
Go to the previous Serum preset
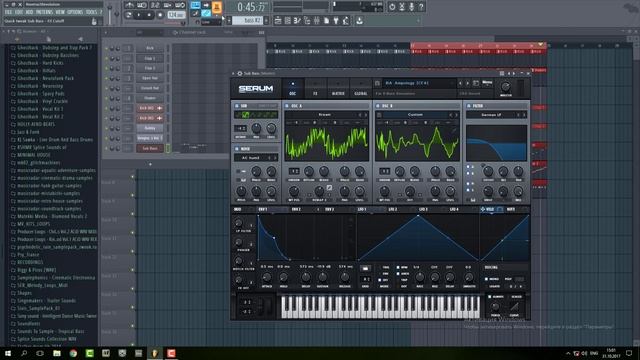pyautogui.click(x=460, y=83)
